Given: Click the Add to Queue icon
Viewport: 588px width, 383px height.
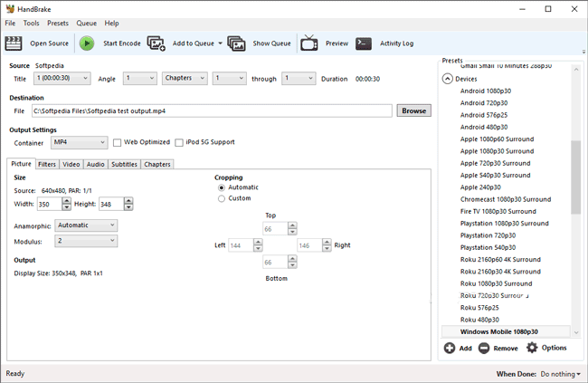Looking at the screenshot, I should point(156,43).
